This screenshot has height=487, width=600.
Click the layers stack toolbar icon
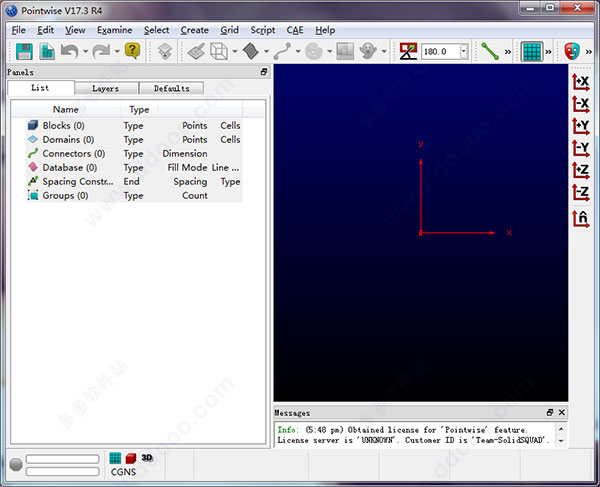click(165, 51)
